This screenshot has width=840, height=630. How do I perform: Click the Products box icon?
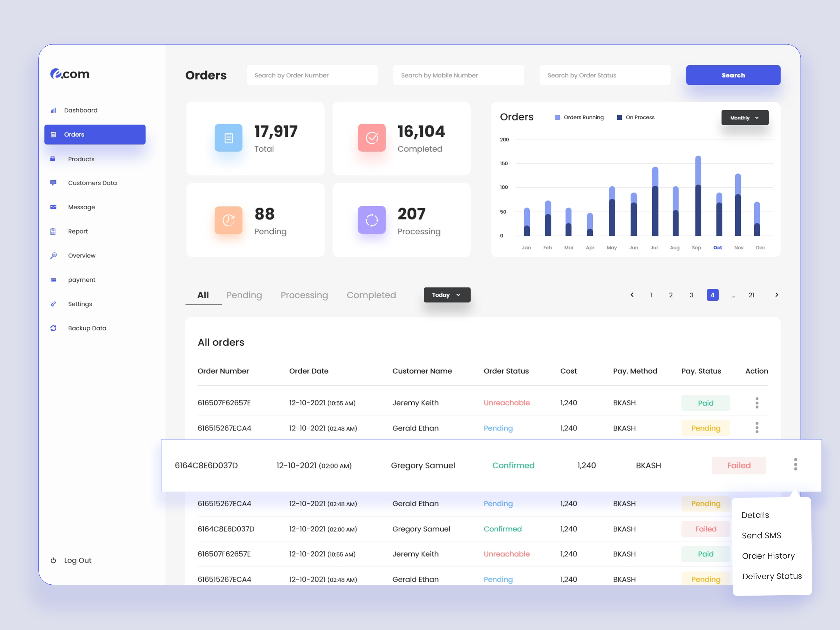click(x=53, y=159)
